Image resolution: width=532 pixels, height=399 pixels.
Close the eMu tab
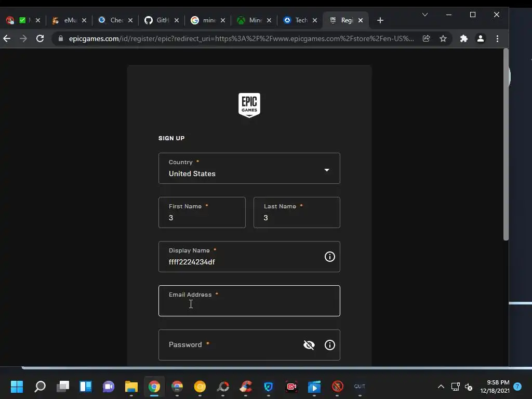click(84, 20)
